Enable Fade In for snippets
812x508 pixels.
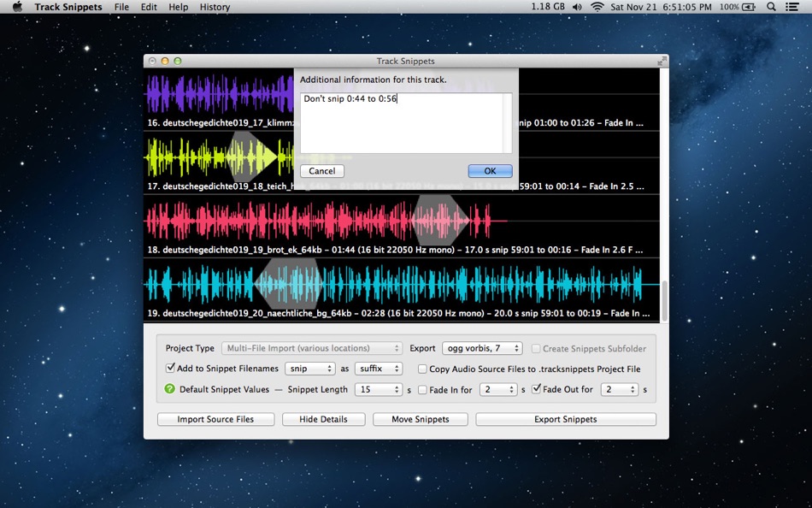[x=421, y=389]
